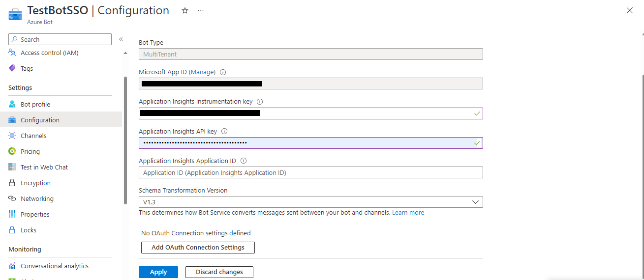
Task: Click the Configuration briefcase icon
Action: click(x=12, y=120)
